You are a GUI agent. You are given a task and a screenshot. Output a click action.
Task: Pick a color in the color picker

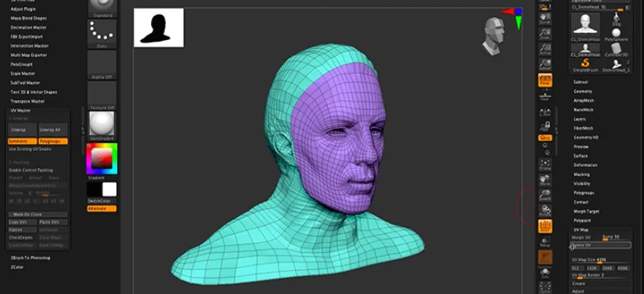pos(102,159)
